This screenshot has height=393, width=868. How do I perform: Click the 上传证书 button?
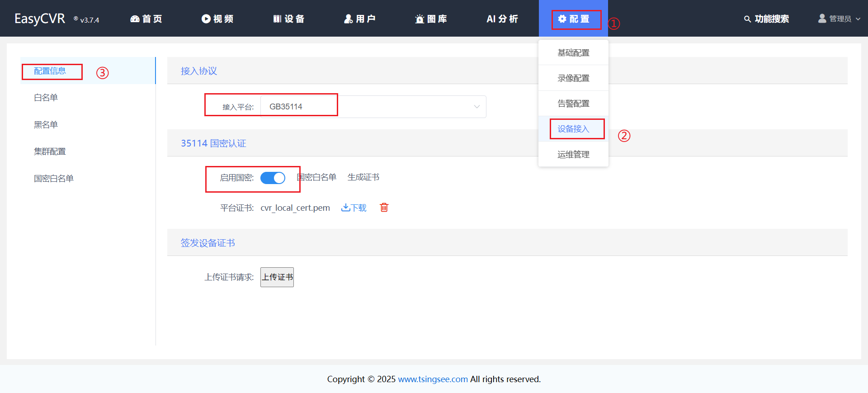277,277
